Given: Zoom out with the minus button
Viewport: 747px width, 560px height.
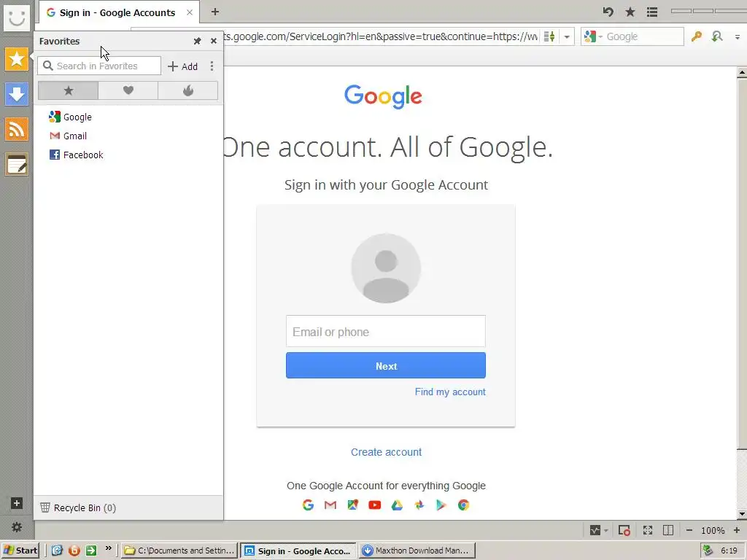Looking at the screenshot, I should coord(689,530).
